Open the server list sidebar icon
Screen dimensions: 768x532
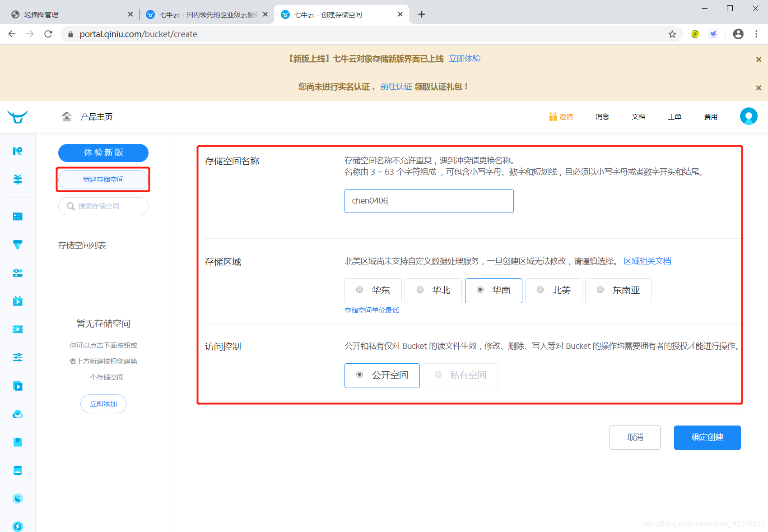click(x=18, y=273)
